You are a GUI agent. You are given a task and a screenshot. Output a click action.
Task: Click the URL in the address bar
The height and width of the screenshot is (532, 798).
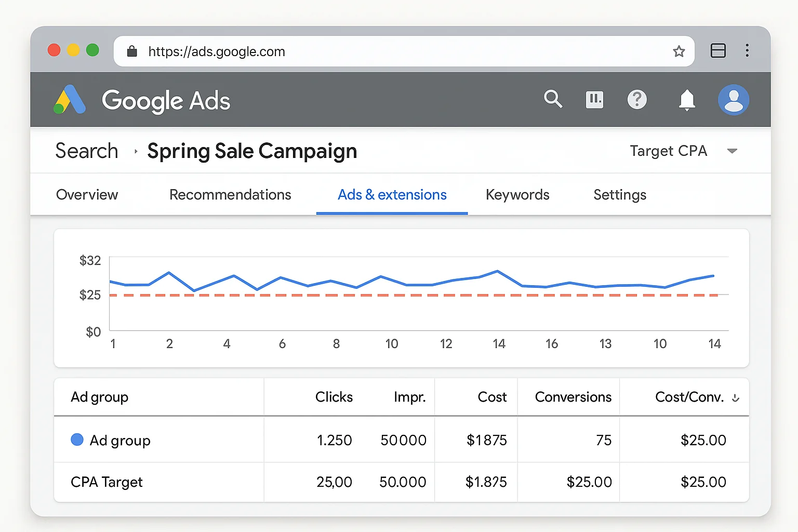click(216, 51)
